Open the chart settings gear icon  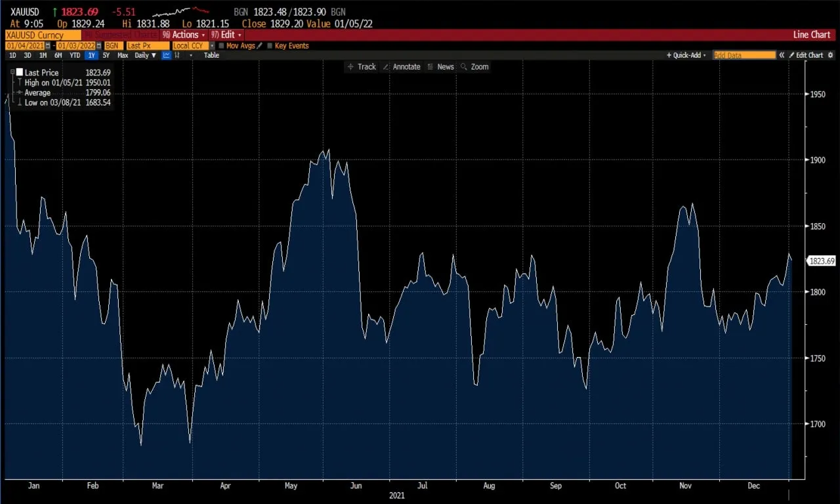pyautogui.click(x=831, y=55)
